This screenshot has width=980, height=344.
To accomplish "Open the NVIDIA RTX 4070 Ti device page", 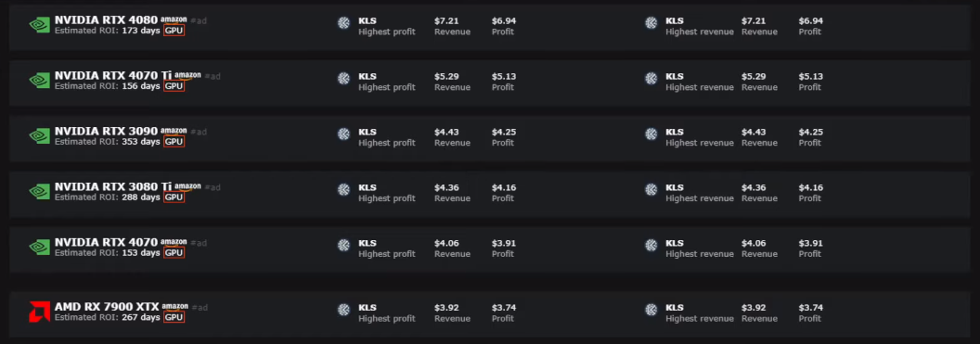I will coord(113,75).
